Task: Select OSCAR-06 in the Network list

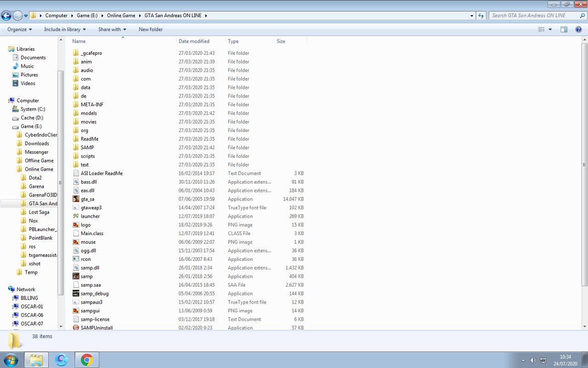Action: (32, 315)
